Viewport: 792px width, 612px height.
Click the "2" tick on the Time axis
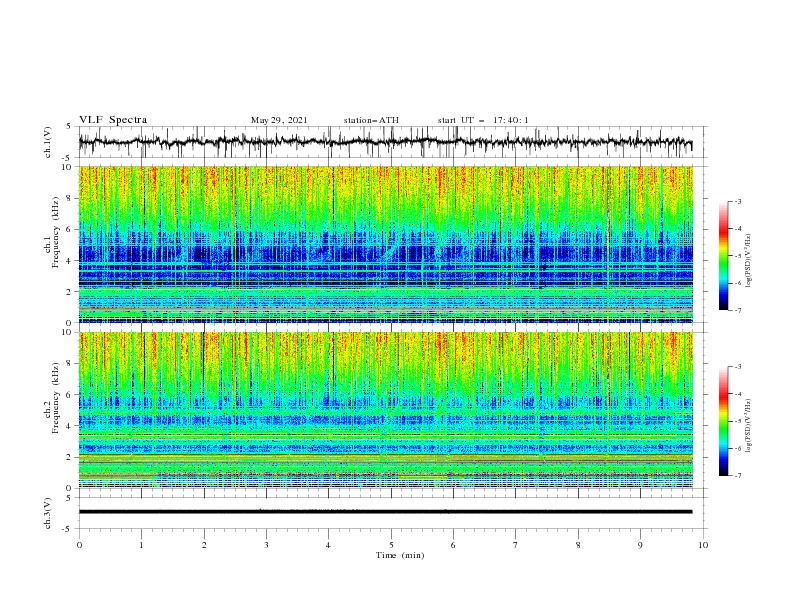tap(204, 545)
